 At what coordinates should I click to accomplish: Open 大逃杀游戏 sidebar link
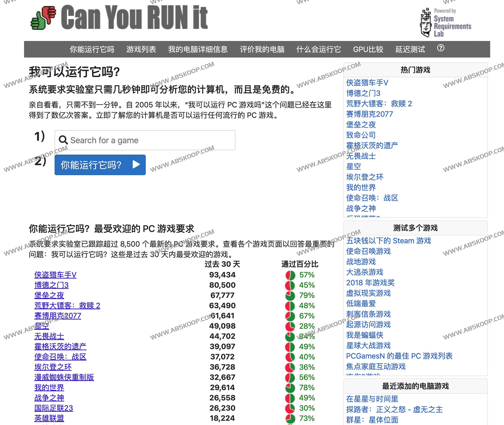[x=365, y=272]
